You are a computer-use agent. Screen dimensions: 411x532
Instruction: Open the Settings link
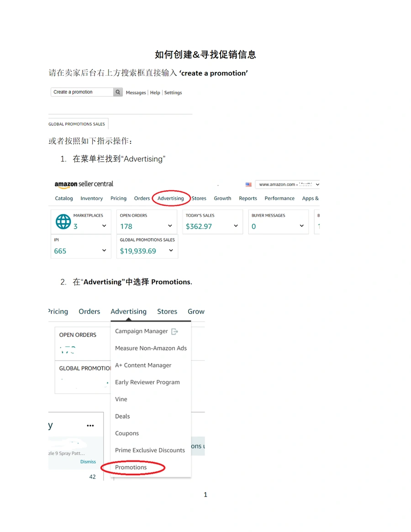coord(173,93)
